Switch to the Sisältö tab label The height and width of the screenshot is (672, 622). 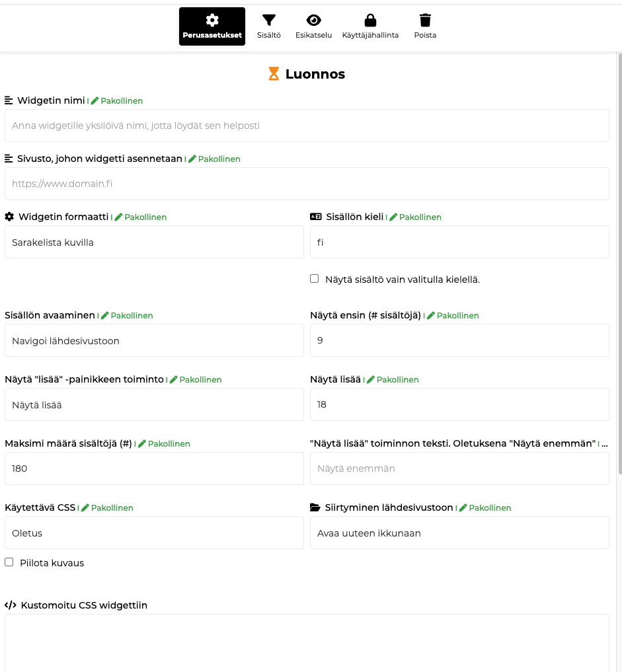pyautogui.click(x=269, y=35)
